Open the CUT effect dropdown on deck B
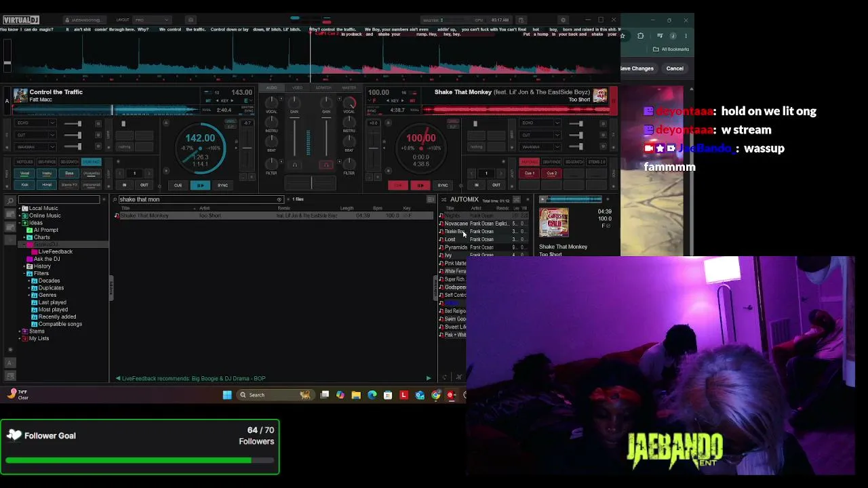 [540, 135]
